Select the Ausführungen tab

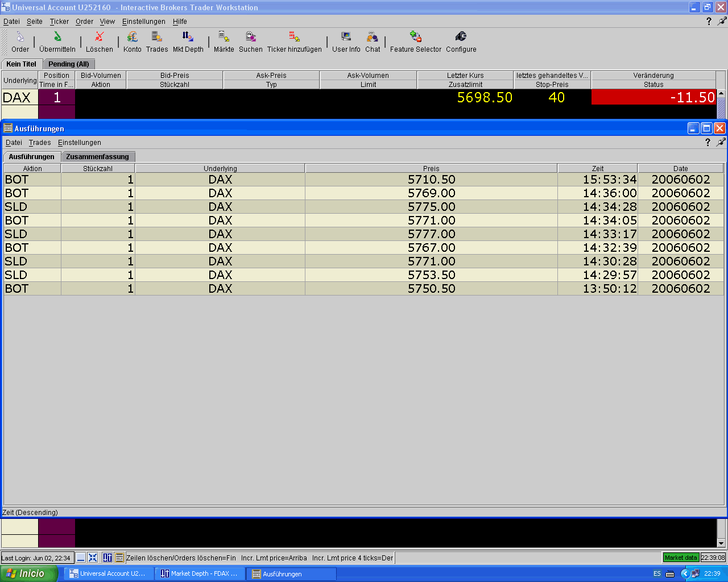(32, 156)
